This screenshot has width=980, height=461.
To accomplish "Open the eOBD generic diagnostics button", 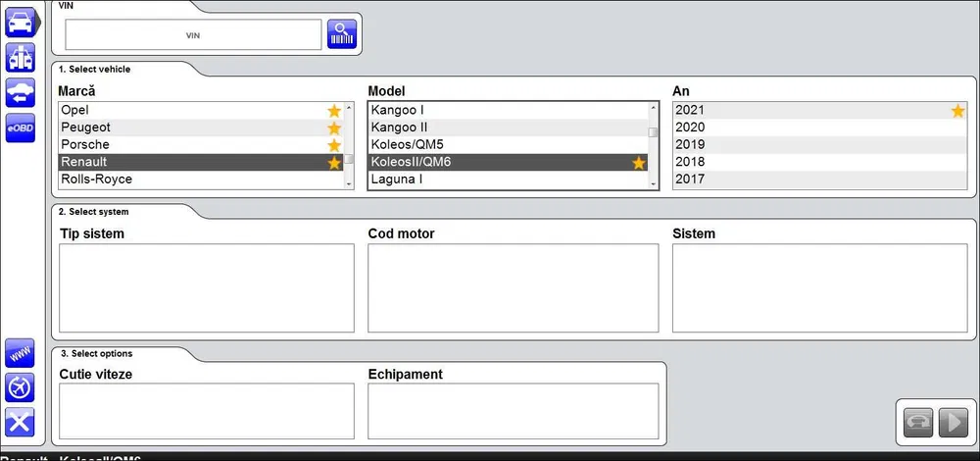I will (21, 128).
